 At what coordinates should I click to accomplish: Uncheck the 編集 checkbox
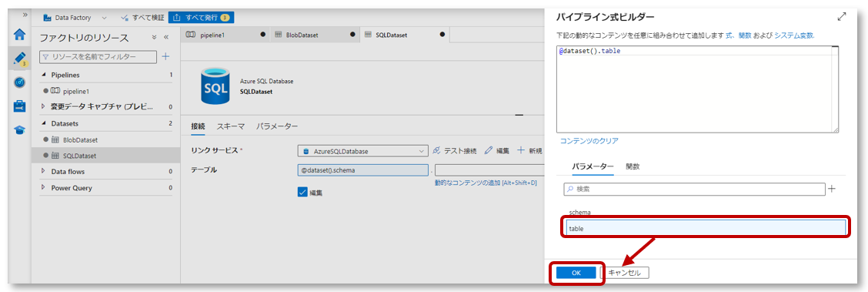302,193
